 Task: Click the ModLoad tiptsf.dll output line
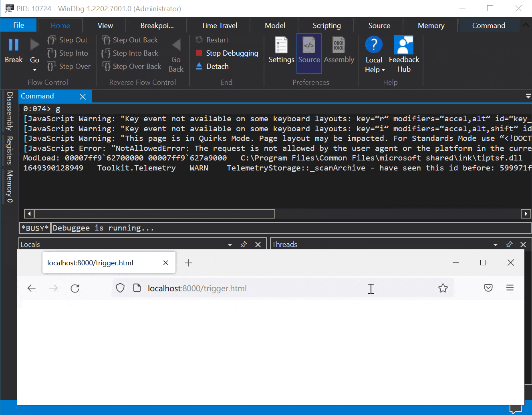272,158
